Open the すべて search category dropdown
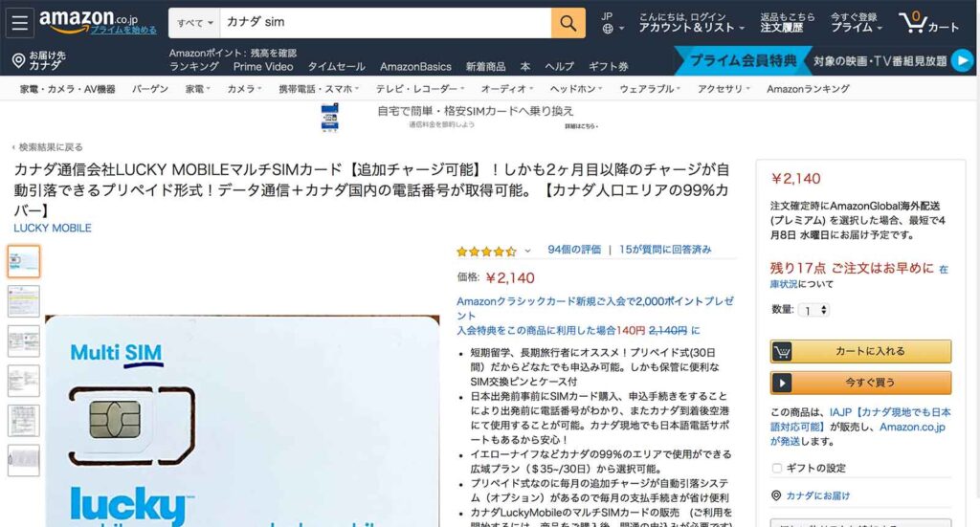This screenshot has width=980, height=527. 194,23
